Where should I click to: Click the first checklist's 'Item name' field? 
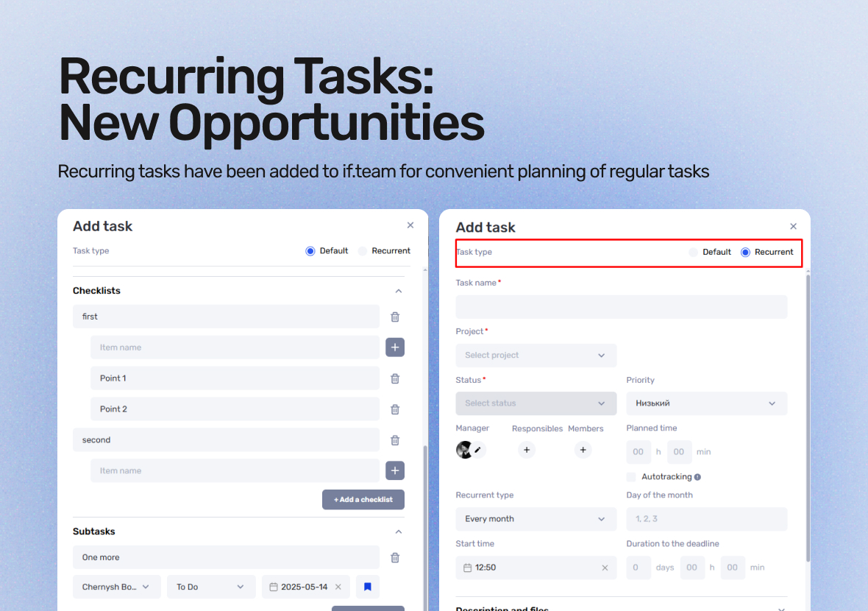point(235,347)
